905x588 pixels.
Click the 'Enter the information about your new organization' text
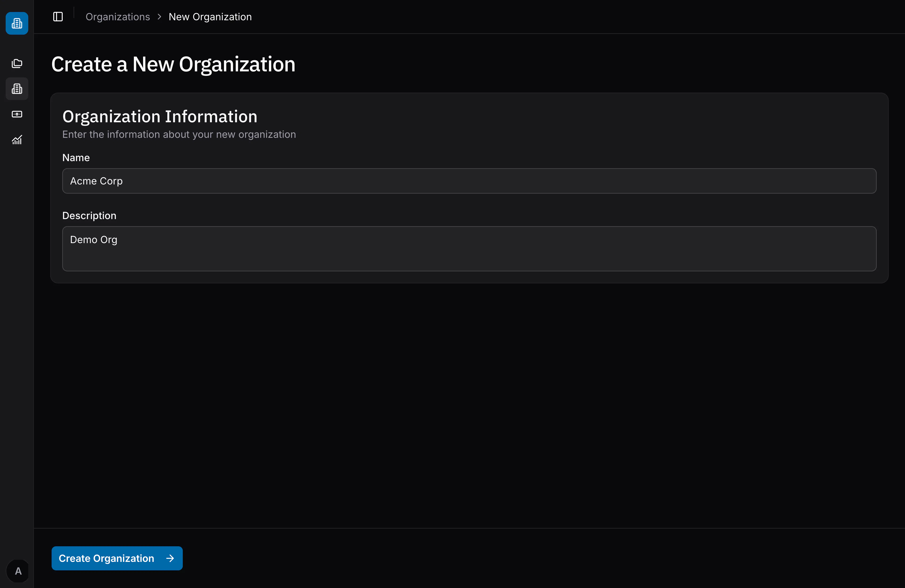click(179, 135)
